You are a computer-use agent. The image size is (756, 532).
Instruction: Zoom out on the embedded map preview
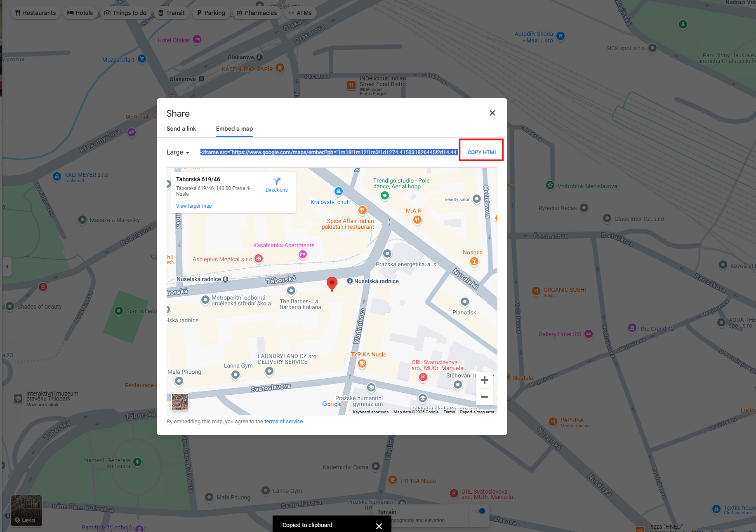coord(485,397)
